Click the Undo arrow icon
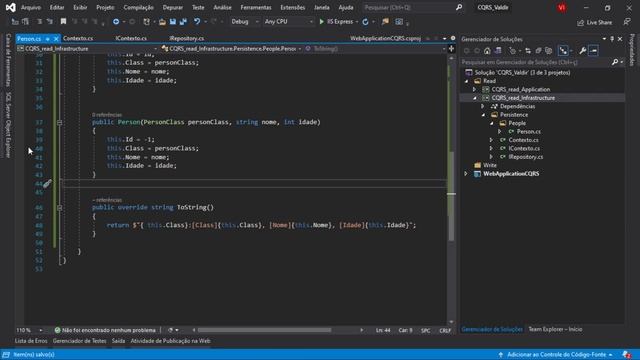 (197, 22)
